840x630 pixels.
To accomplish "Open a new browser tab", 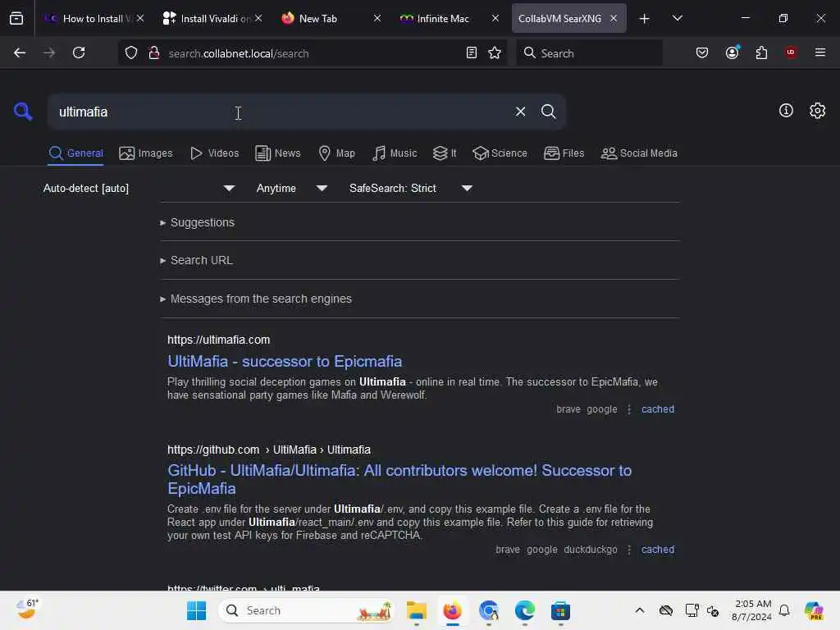I will click(644, 19).
